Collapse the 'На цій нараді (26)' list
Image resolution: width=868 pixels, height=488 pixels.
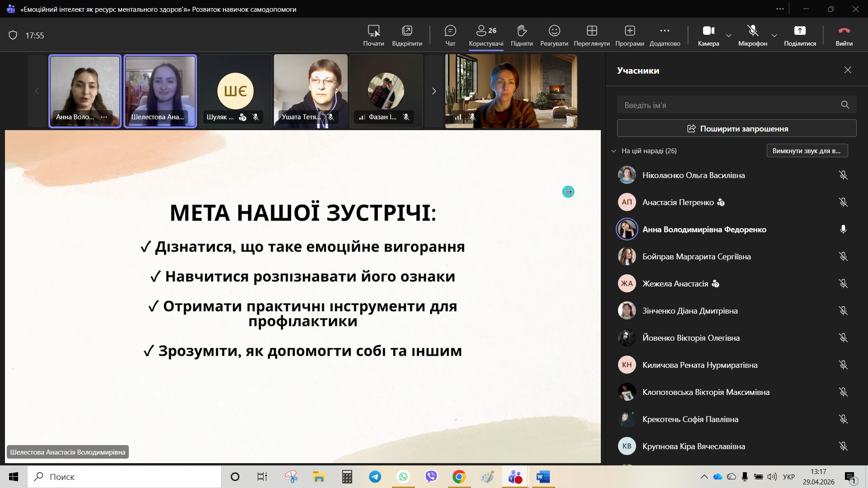coord(613,151)
